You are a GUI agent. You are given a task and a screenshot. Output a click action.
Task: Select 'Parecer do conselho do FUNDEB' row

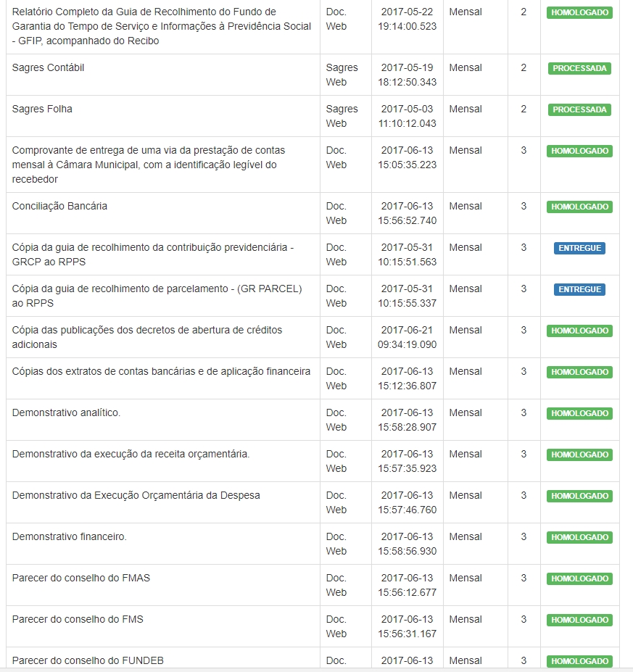(x=88, y=660)
